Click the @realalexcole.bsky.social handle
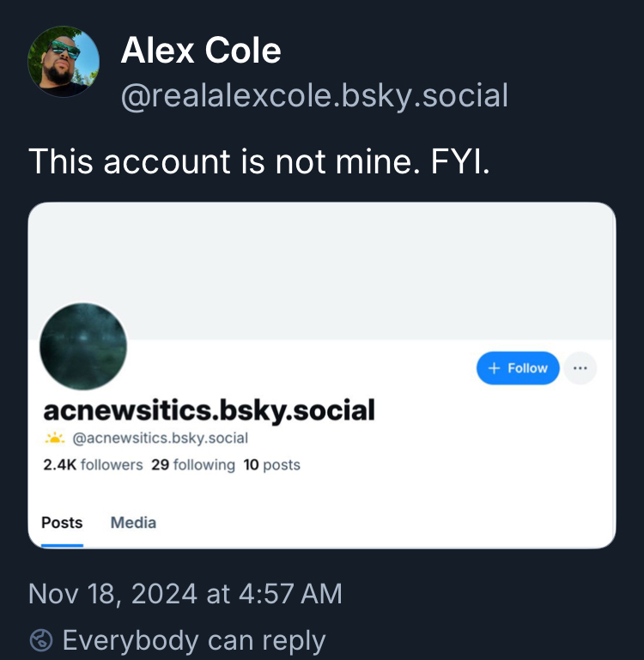The width and height of the screenshot is (644, 660). 314,95
